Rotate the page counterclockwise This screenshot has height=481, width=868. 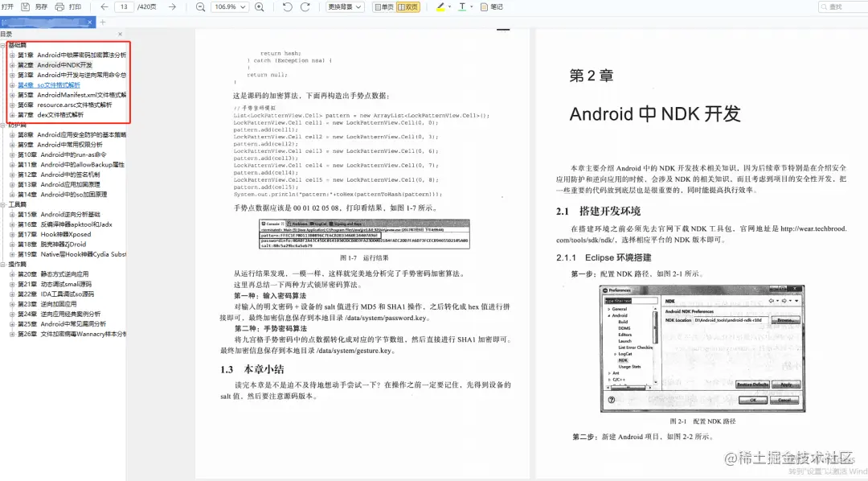(287, 6)
